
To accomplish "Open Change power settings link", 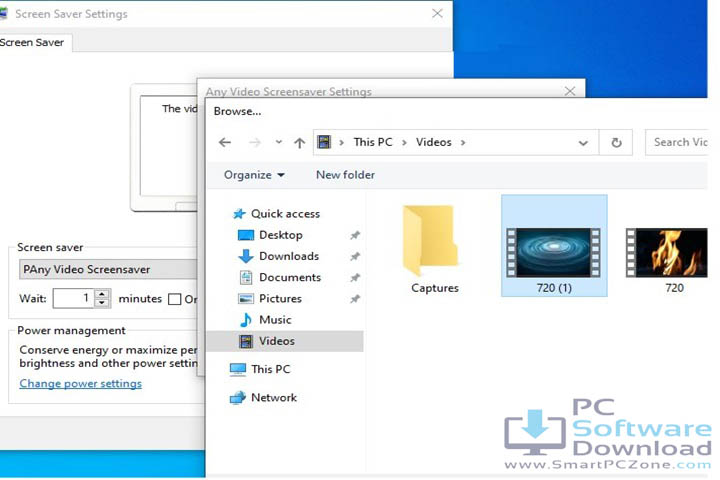I will point(80,384).
